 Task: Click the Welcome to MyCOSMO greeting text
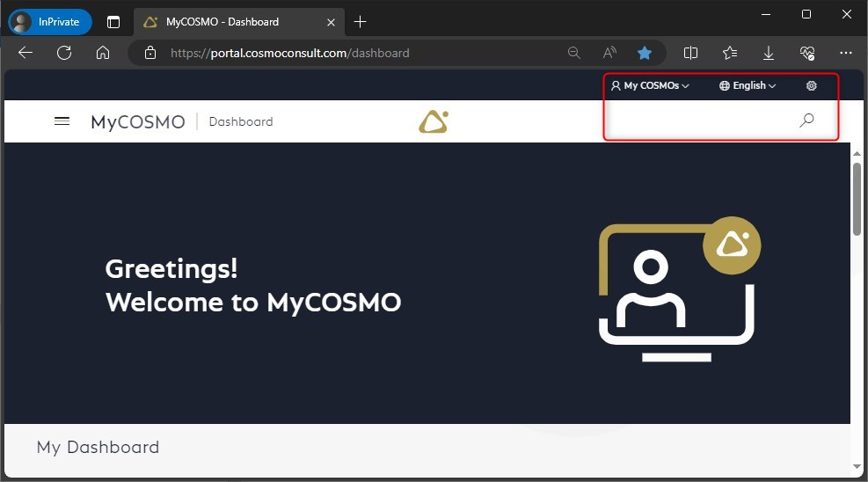pos(253,303)
